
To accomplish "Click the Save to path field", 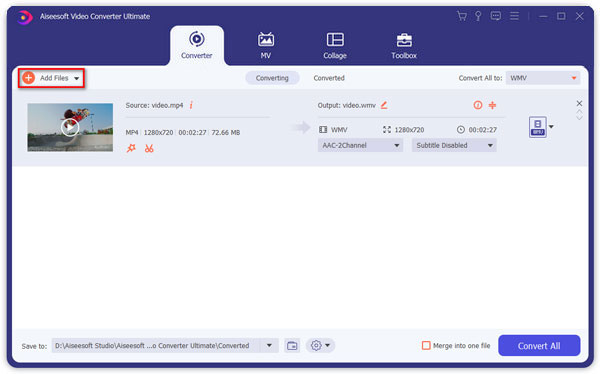I will (x=156, y=345).
